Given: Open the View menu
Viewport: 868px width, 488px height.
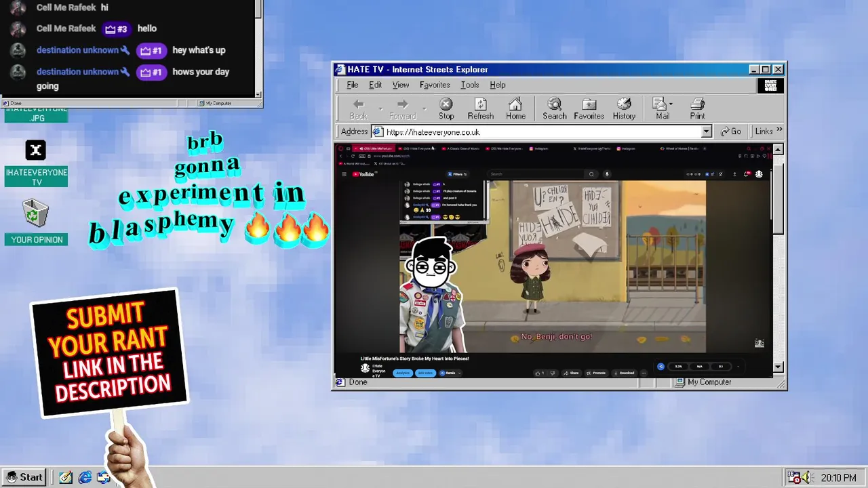Looking at the screenshot, I should (x=401, y=85).
